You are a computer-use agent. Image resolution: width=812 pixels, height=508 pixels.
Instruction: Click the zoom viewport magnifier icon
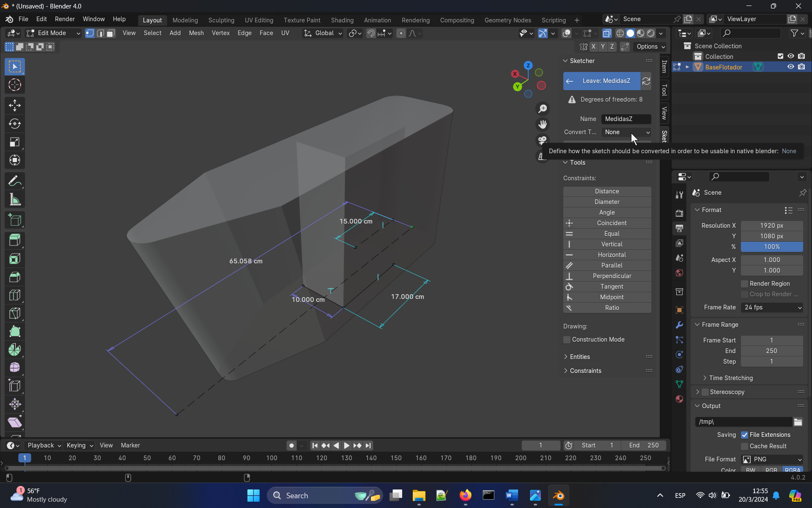click(x=543, y=109)
